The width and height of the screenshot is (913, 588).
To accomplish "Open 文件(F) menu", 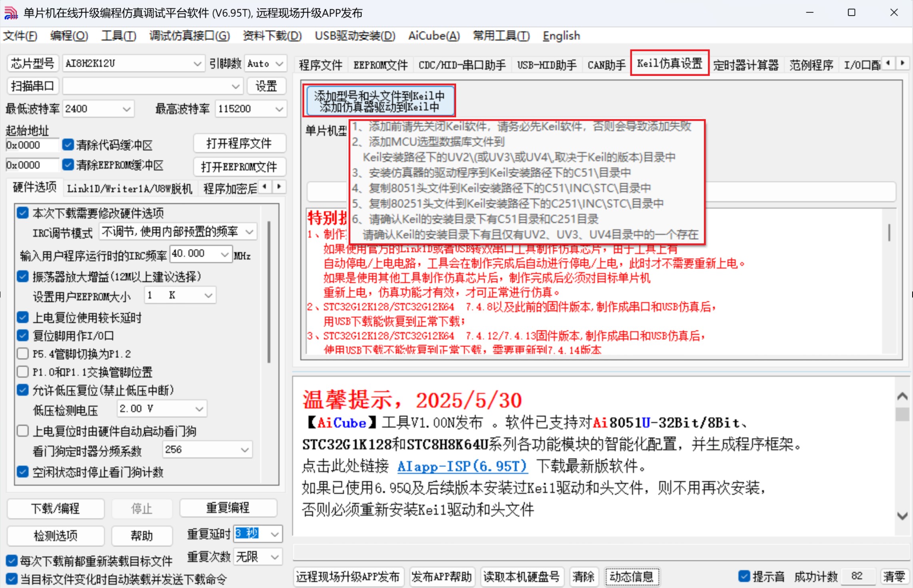I will pos(20,36).
